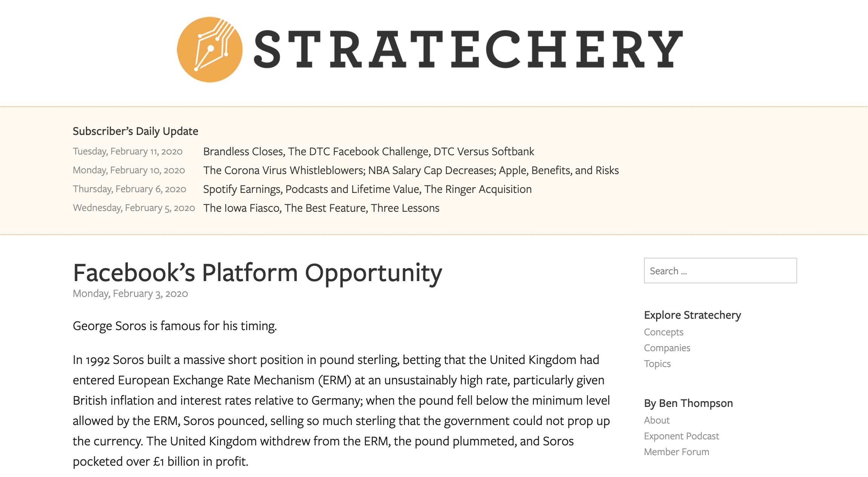Image resolution: width=868 pixels, height=477 pixels.
Task: Open the Member Forum link
Action: point(676,452)
